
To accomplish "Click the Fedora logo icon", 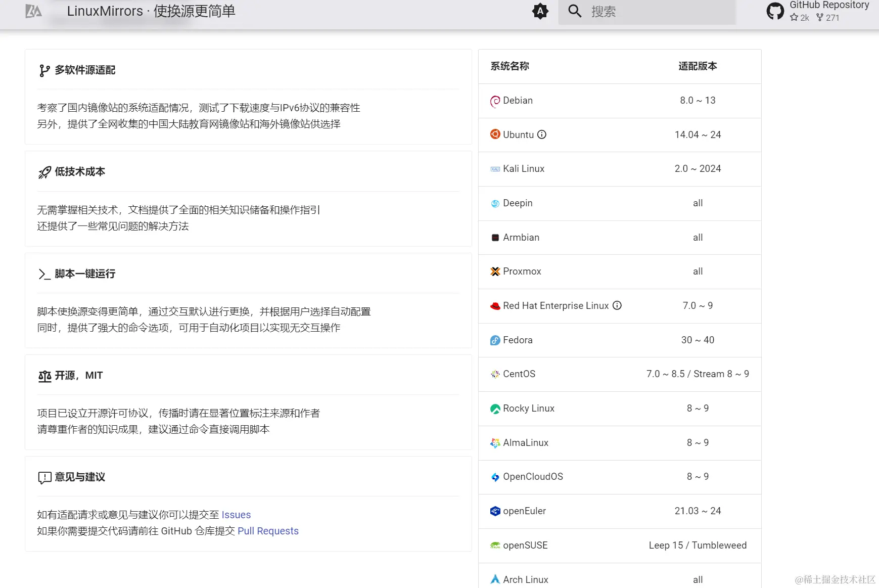I will [495, 340].
